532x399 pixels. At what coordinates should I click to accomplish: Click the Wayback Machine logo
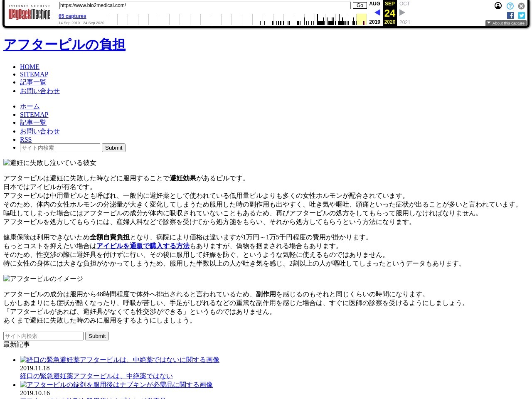[29, 13]
